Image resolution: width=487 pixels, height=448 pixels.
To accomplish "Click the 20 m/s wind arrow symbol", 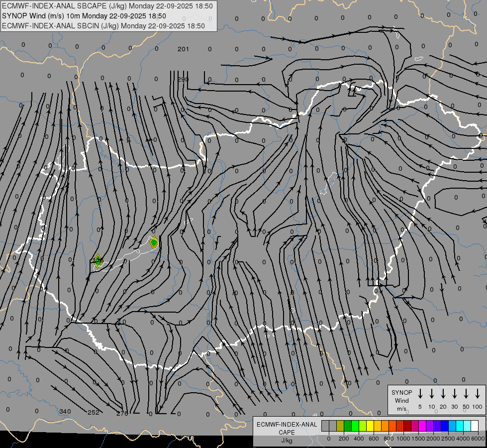I will click(443, 394).
